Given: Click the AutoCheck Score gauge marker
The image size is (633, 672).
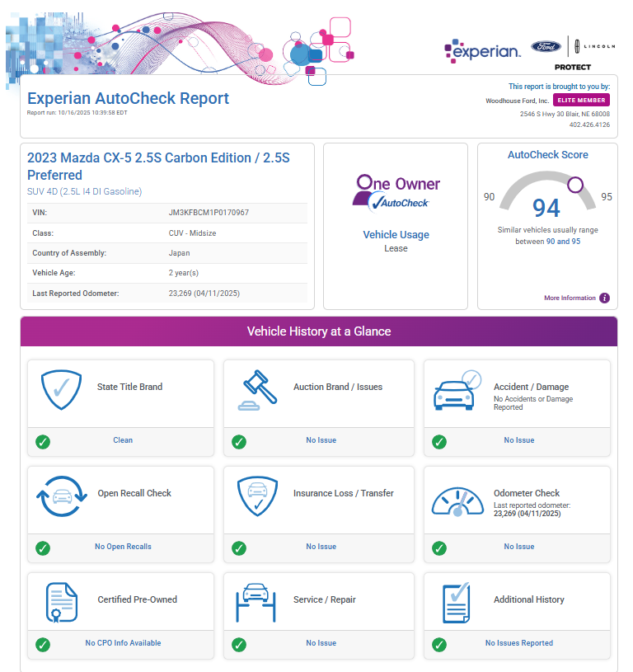Looking at the screenshot, I should 575,183.
